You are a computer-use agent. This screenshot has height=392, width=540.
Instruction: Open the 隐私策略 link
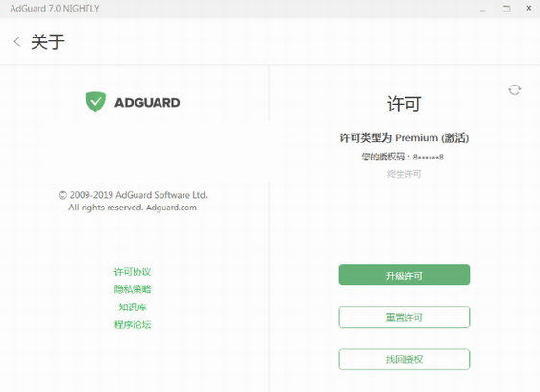click(133, 289)
